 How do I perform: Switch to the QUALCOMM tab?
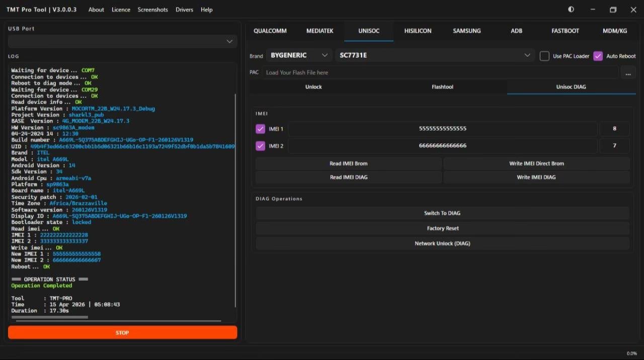click(x=270, y=31)
